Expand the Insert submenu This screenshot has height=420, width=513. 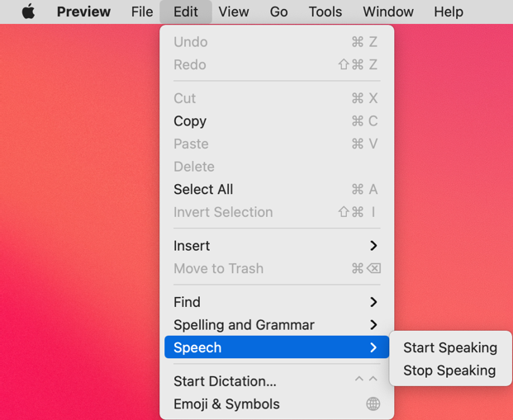(x=277, y=246)
